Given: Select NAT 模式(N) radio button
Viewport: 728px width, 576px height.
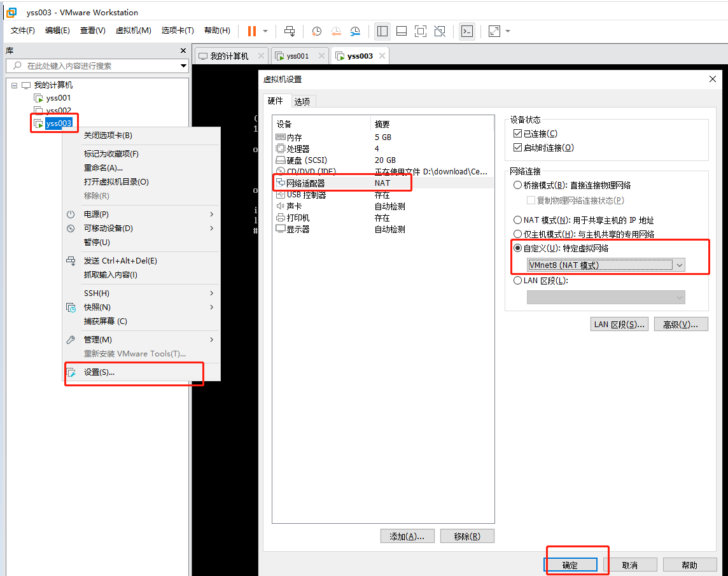Looking at the screenshot, I should pyautogui.click(x=517, y=220).
